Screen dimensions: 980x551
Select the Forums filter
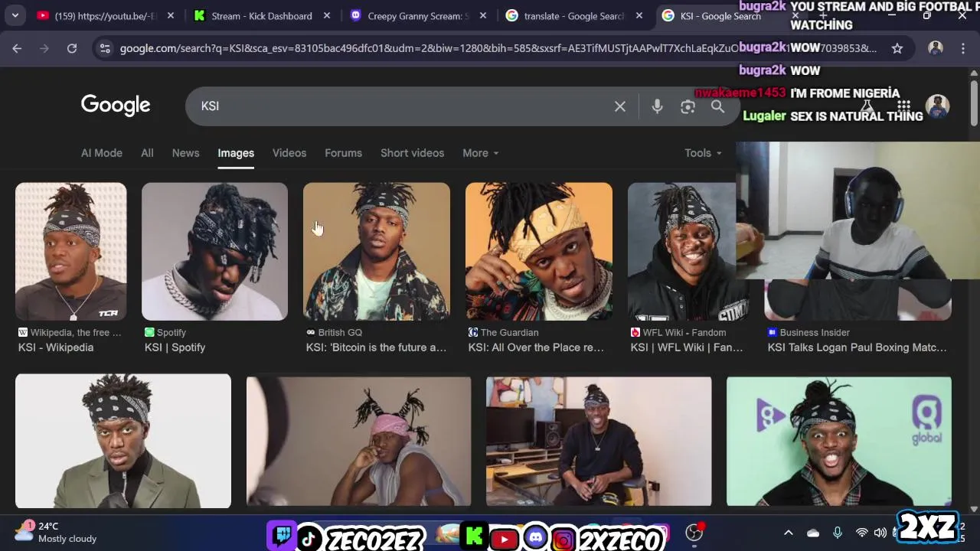click(343, 153)
